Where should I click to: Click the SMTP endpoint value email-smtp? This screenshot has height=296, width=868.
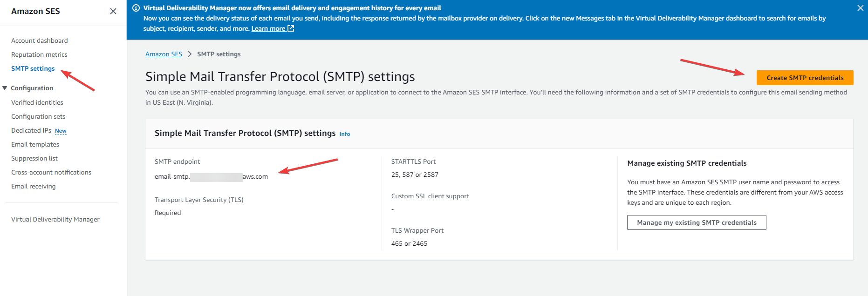click(x=212, y=176)
